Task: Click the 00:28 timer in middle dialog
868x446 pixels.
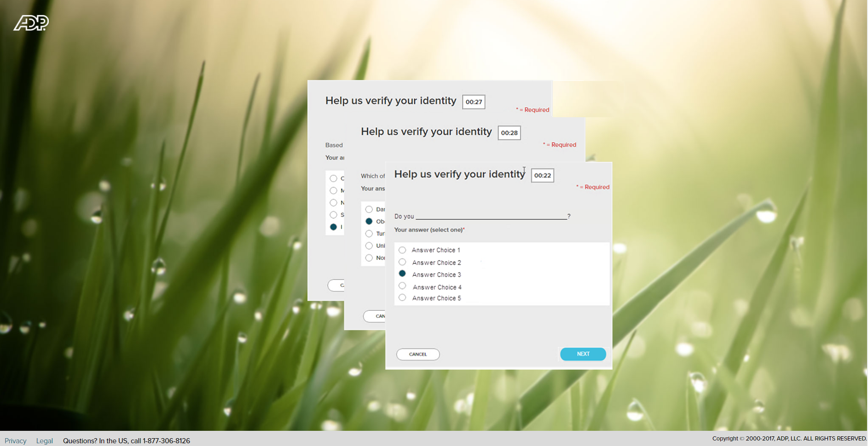Action: point(509,133)
